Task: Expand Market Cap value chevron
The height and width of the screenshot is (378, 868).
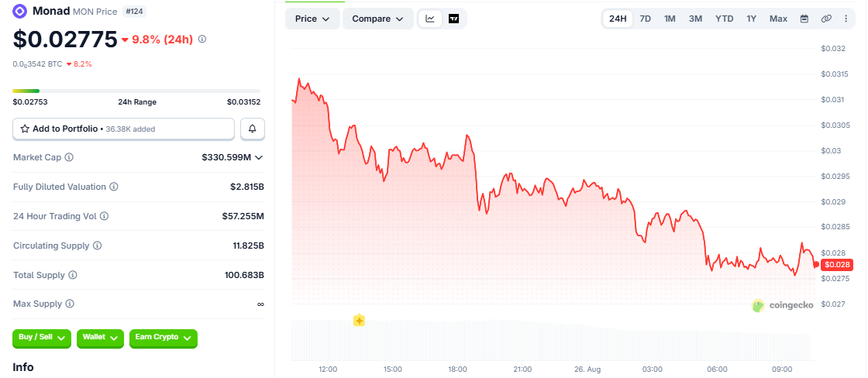Action: 259,158
